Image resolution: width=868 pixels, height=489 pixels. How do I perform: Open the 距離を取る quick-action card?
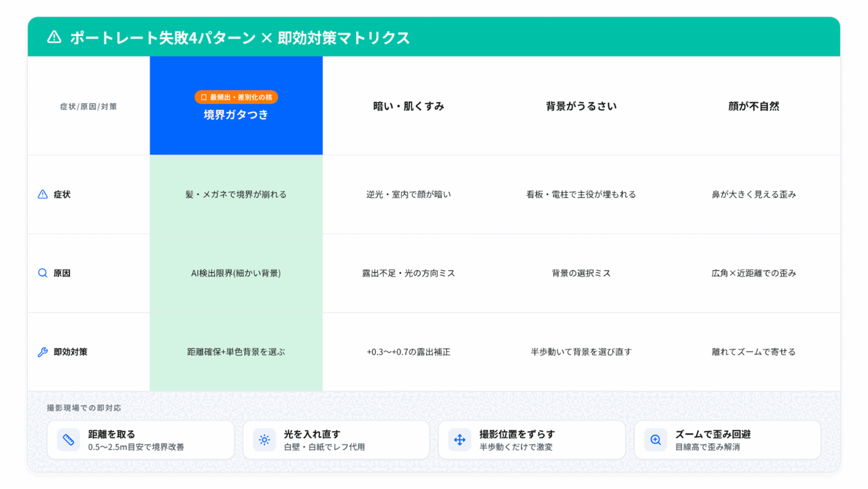point(141,440)
